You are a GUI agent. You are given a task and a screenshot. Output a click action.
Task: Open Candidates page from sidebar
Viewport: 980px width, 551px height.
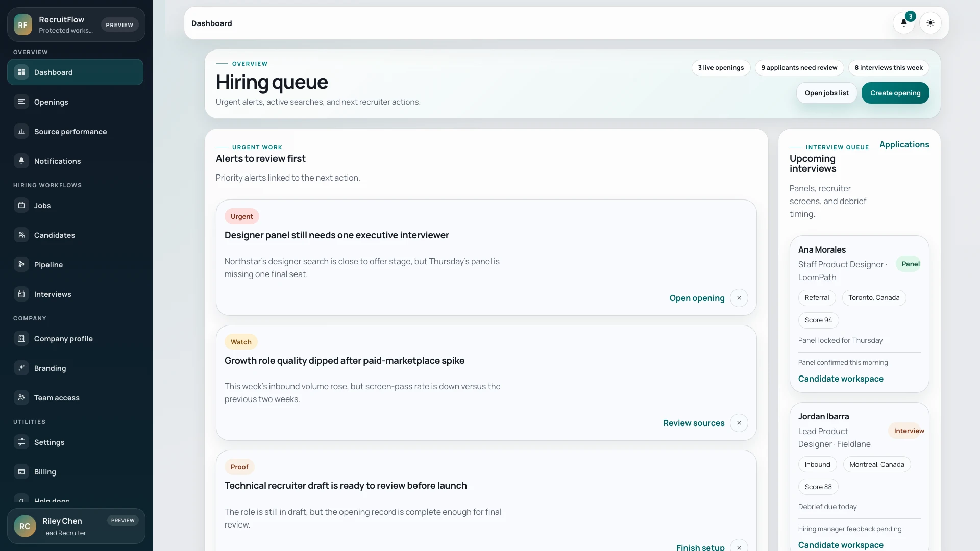(75, 235)
